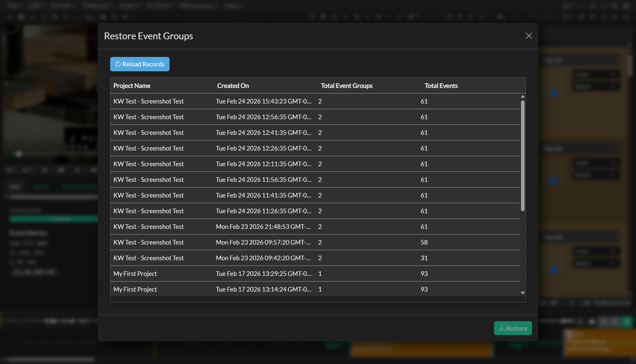Click the download icon inside the Restore button

[x=502, y=328]
